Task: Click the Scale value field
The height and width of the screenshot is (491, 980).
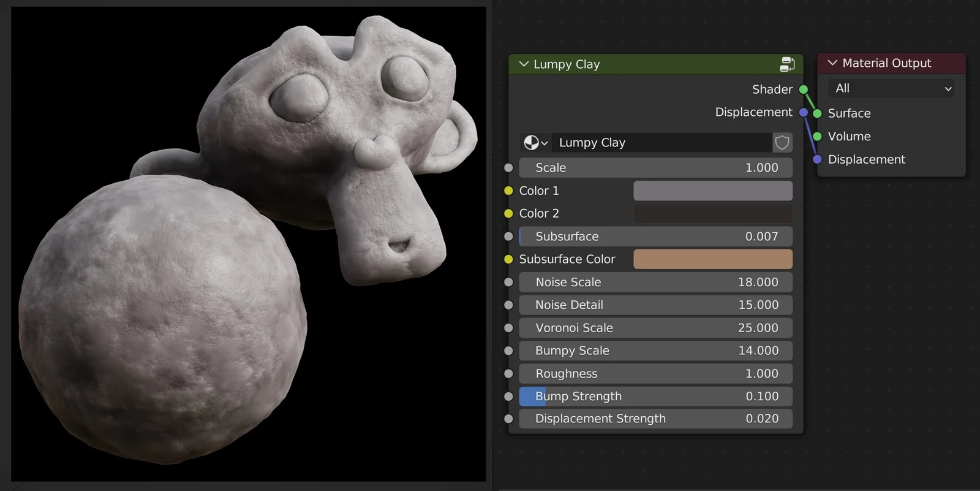Action: (x=655, y=168)
